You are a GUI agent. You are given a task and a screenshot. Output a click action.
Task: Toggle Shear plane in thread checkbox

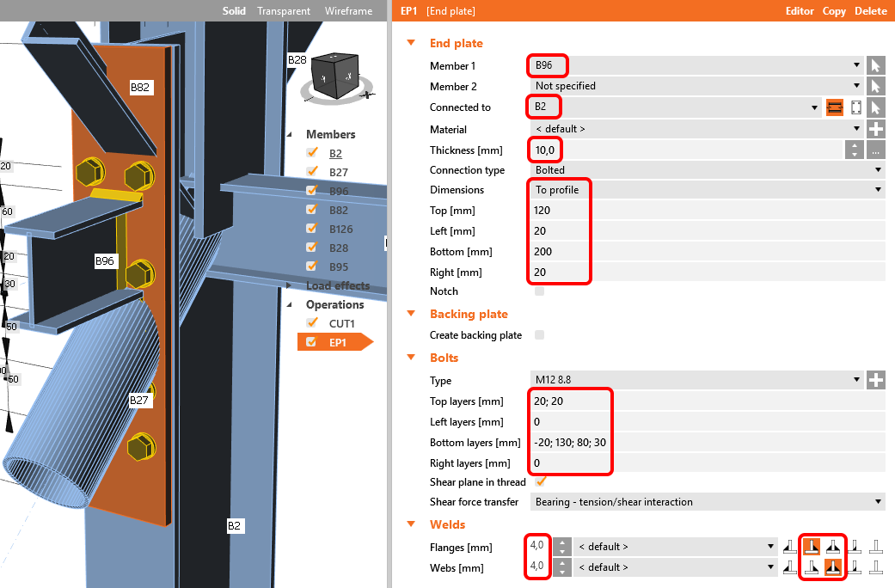pyautogui.click(x=541, y=481)
